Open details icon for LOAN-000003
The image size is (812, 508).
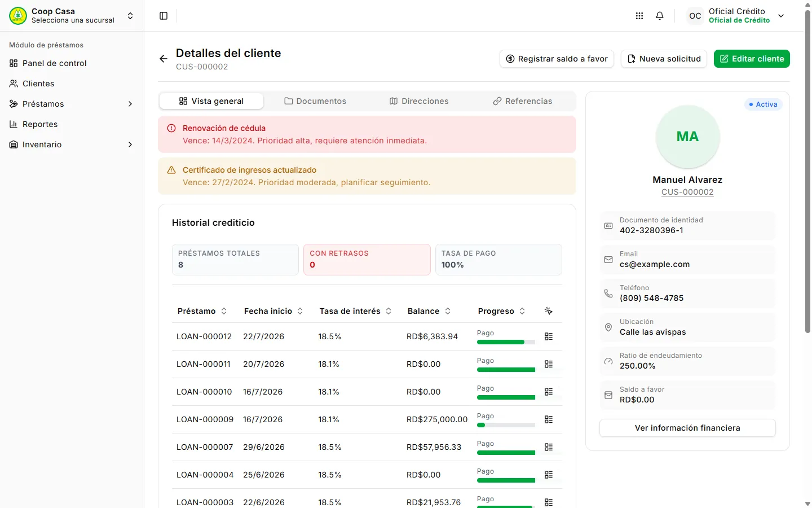tap(549, 502)
